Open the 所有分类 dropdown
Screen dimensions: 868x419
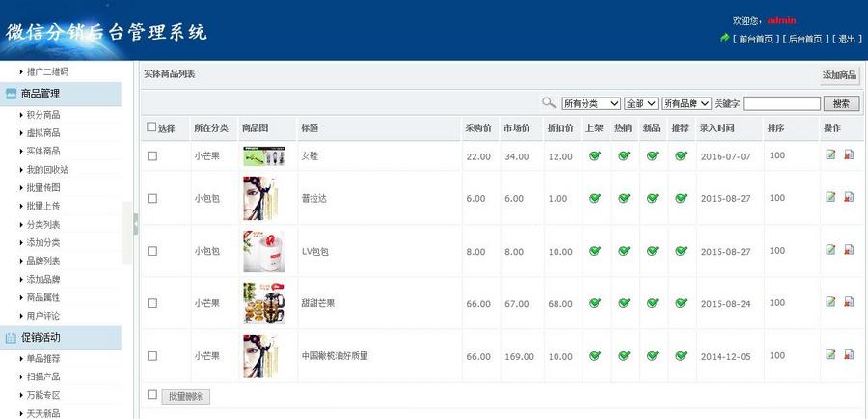pos(591,103)
